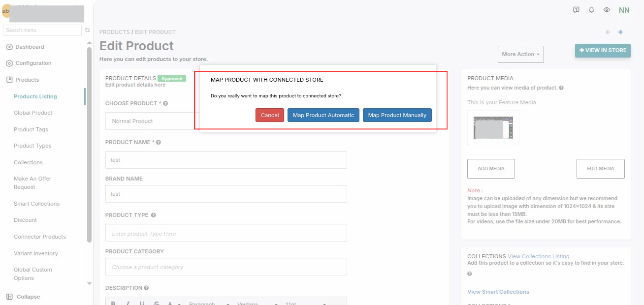Viewport: 644px width, 305px height.
Task: Click the feature media thumbnail image
Action: pos(493,128)
